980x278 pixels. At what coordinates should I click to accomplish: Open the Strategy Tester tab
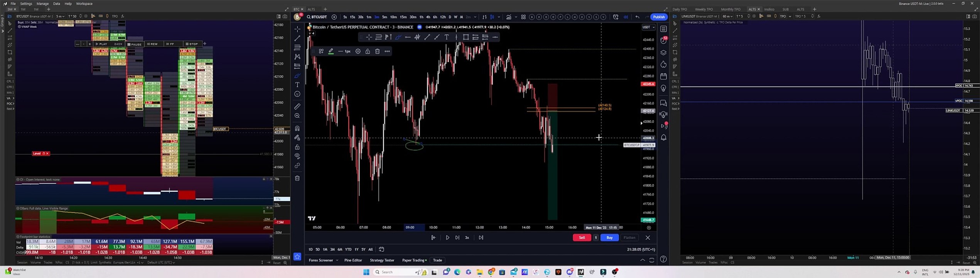coord(382,260)
